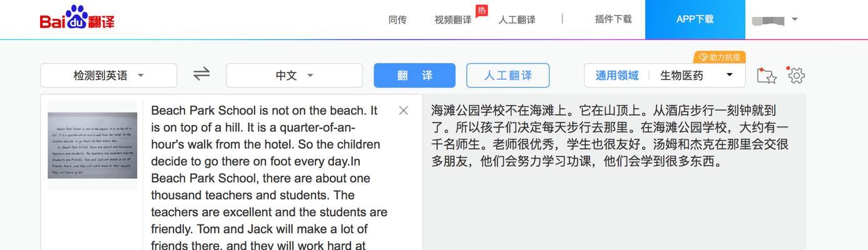Click into the English source text area
868x250 pixels.
(269, 178)
